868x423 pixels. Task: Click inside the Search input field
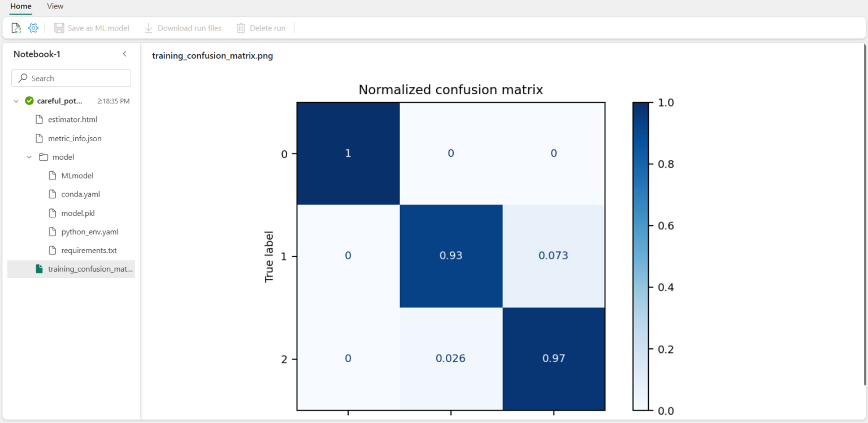point(71,78)
